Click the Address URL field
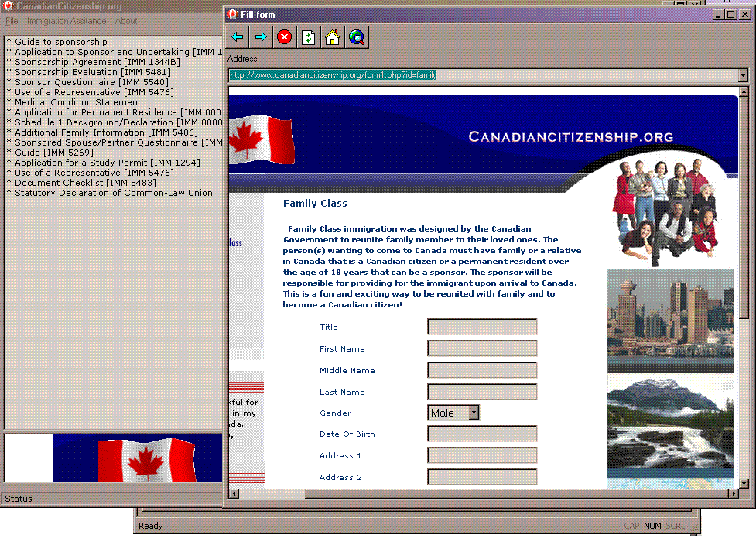756x542 pixels. (483, 75)
